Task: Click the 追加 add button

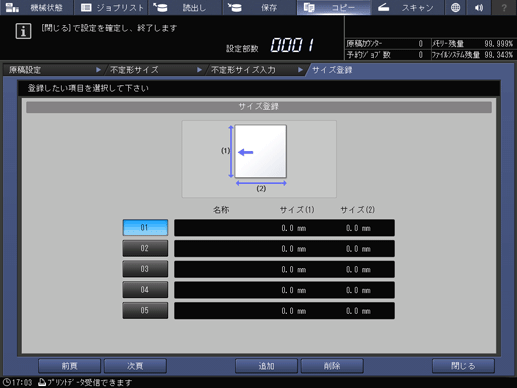Action: pos(266,366)
